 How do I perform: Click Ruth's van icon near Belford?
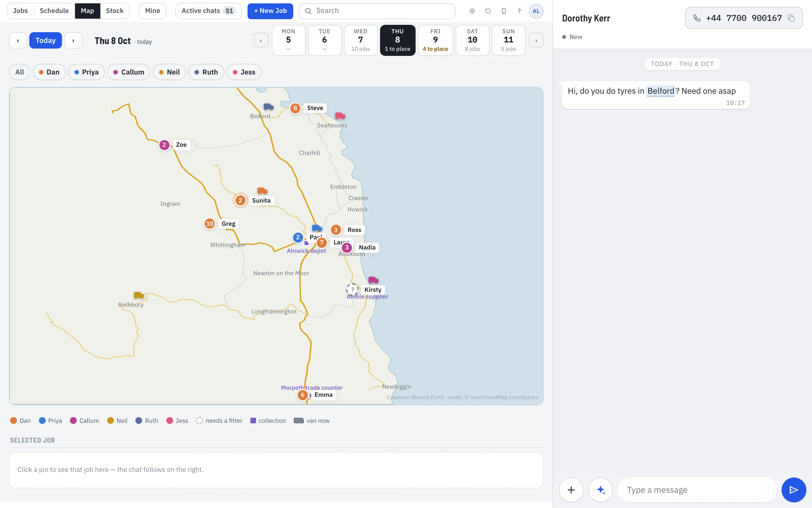(268, 107)
